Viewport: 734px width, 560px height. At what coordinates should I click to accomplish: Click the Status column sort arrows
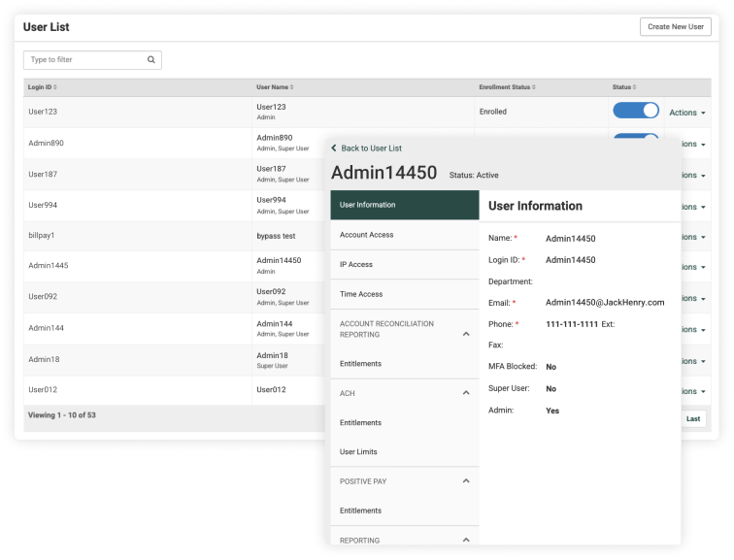(x=635, y=87)
